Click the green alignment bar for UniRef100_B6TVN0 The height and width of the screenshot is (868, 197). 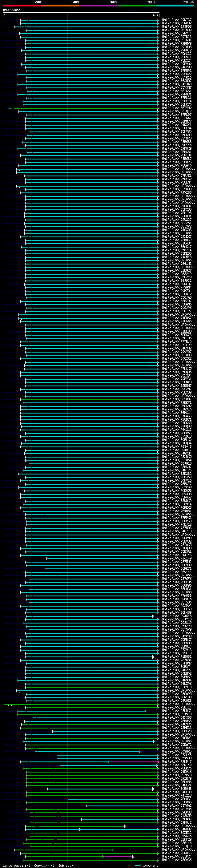pyautogui.click(x=83, y=108)
